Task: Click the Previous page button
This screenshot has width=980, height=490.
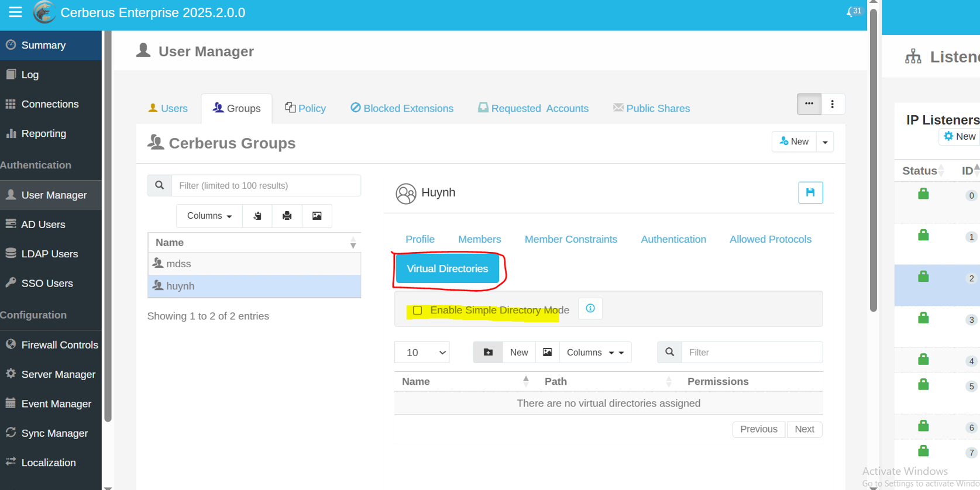Action: tap(759, 429)
